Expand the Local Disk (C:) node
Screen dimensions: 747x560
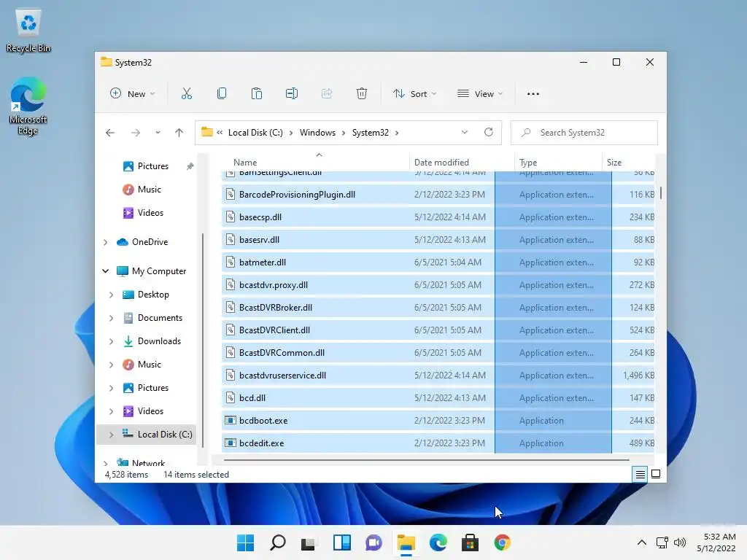(112, 435)
